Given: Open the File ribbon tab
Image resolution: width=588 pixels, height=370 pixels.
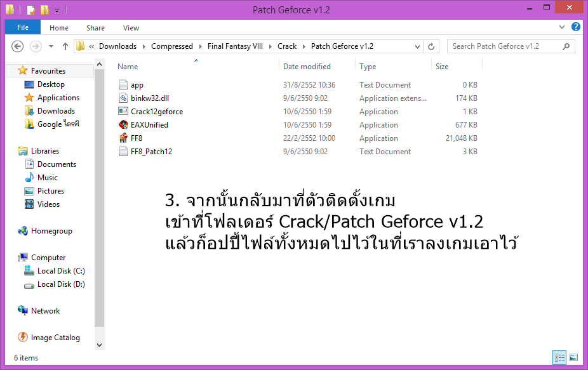Looking at the screenshot, I should point(22,27).
